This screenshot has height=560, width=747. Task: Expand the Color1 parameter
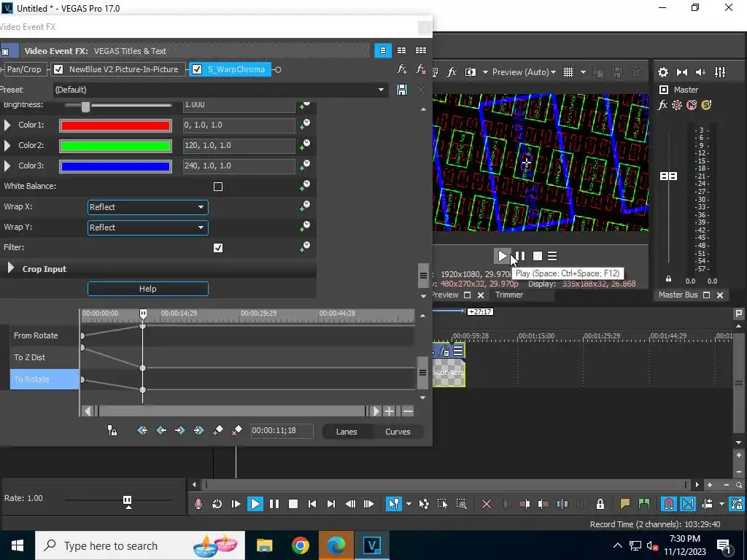[x=7, y=125]
